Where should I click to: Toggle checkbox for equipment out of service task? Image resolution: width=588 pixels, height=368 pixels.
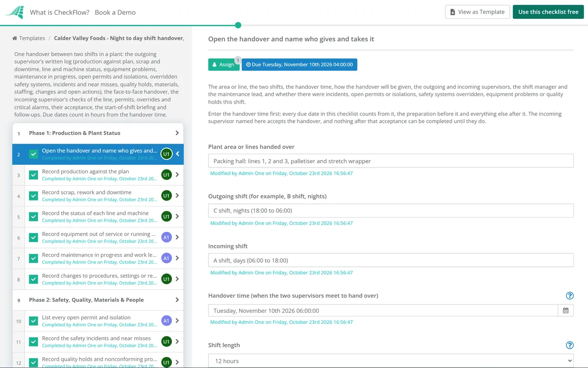(x=34, y=237)
